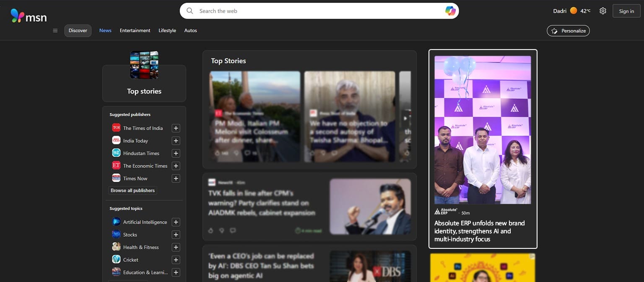Open the Hindustan Times publisher link

point(141,153)
